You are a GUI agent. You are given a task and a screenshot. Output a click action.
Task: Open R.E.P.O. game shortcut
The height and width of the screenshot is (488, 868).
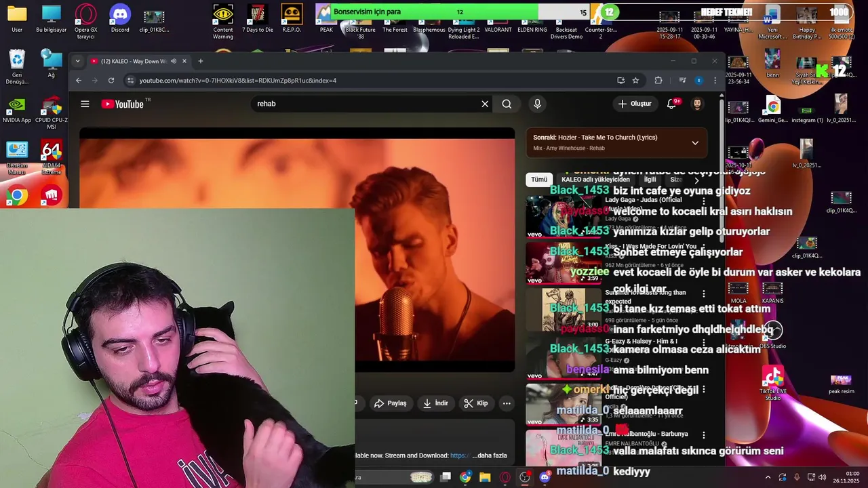tap(292, 19)
